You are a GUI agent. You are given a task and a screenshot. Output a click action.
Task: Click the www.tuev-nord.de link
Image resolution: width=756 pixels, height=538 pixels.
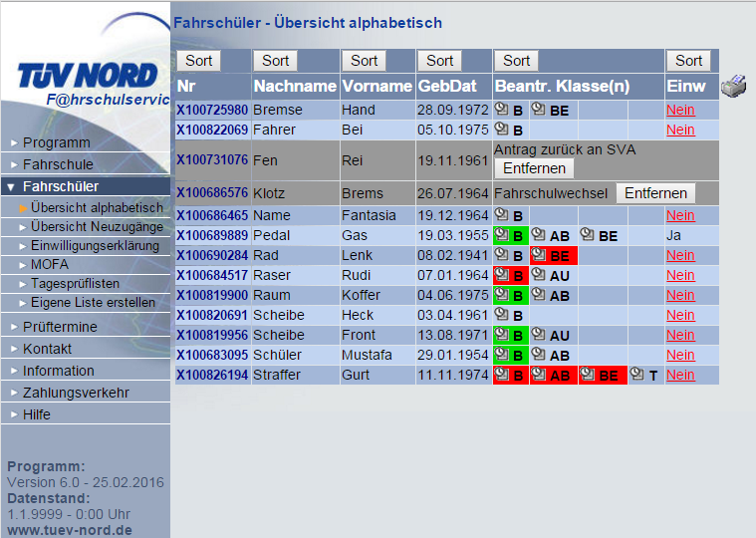coord(70,530)
